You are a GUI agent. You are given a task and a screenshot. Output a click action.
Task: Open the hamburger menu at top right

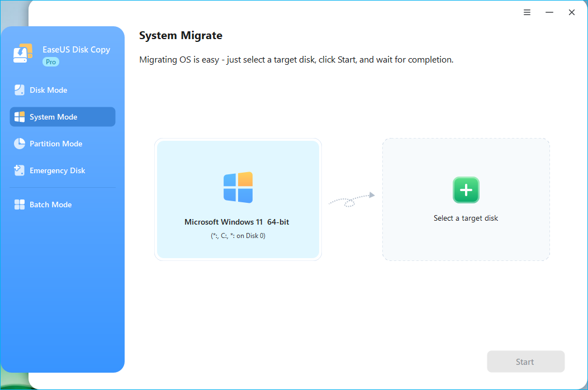pyautogui.click(x=527, y=12)
